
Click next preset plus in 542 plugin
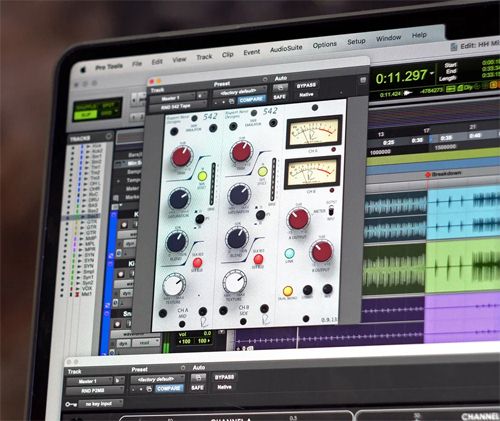click(x=224, y=101)
